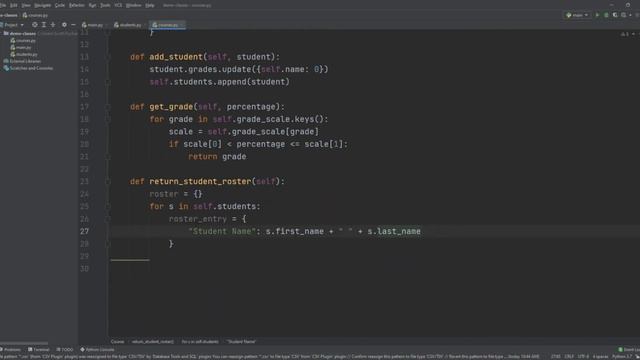Click the collapse all icon in Project panel
The width and height of the screenshot is (640, 360).
click(x=53, y=25)
